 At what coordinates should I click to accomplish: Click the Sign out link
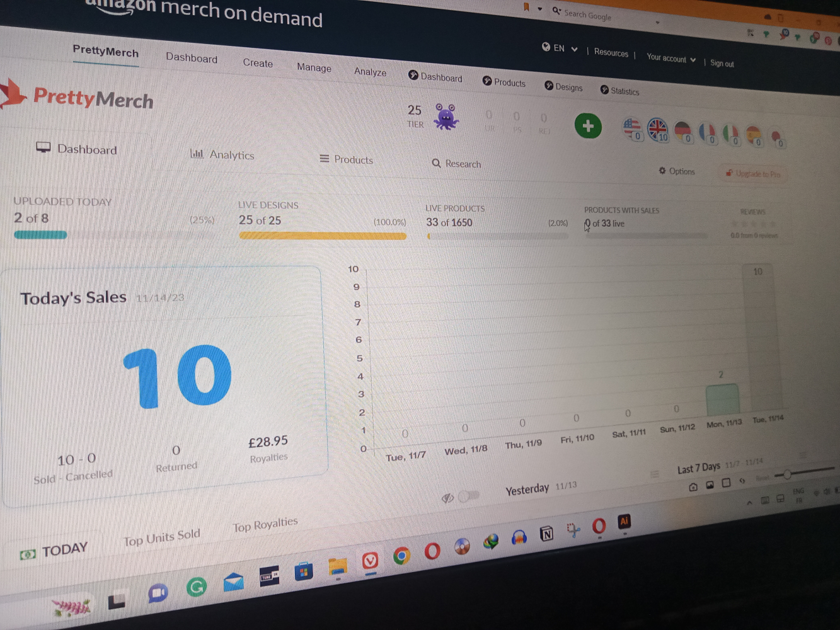click(x=722, y=63)
